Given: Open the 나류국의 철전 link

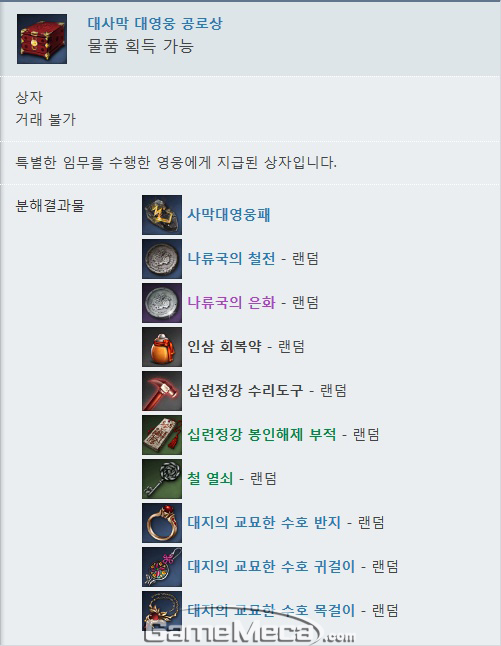Looking at the screenshot, I should (x=231, y=259).
